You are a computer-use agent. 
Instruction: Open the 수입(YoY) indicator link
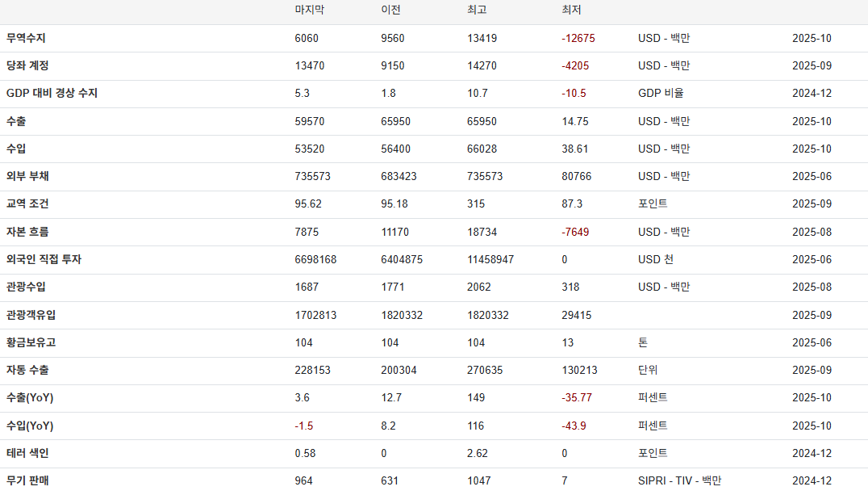[30, 426]
